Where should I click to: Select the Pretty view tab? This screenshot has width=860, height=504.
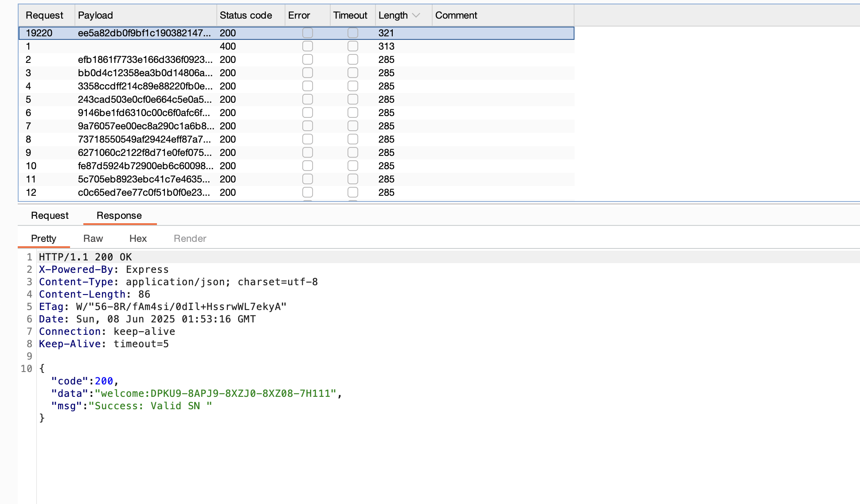coord(43,239)
